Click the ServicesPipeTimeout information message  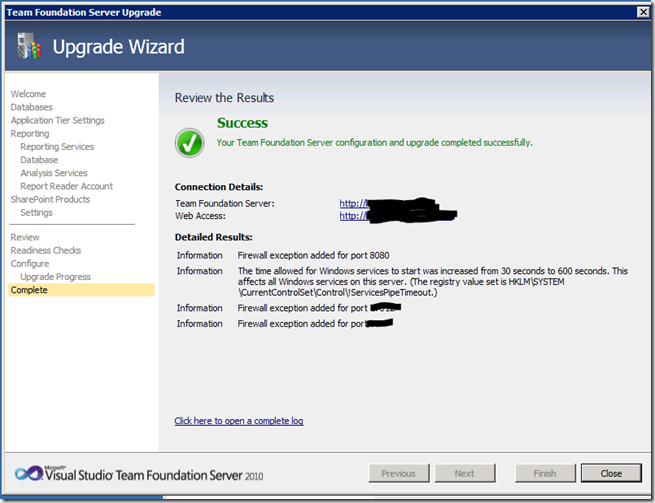(432, 282)
